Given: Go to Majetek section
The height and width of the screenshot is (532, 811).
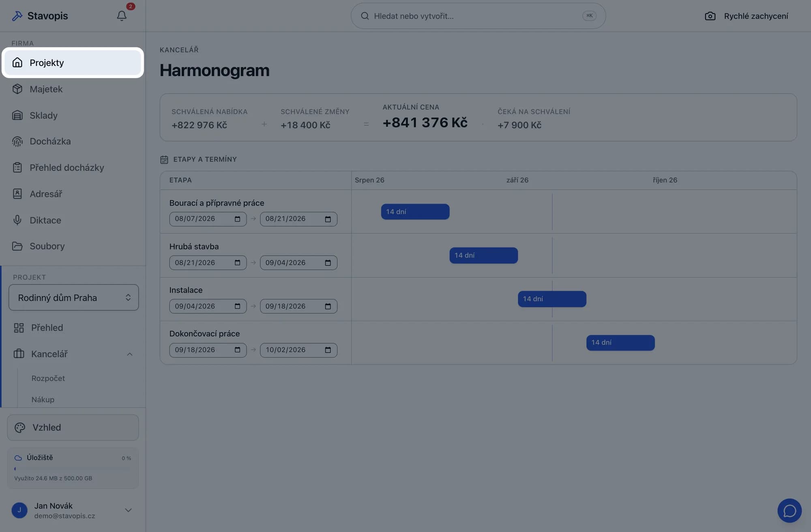Looking at the screenshot, I should pyautogui.click(x=73, y=89).
